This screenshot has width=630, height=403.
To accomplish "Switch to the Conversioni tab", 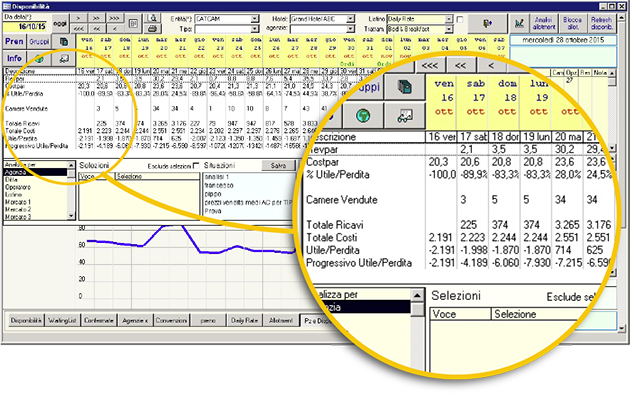I will [x=171, y=321].
